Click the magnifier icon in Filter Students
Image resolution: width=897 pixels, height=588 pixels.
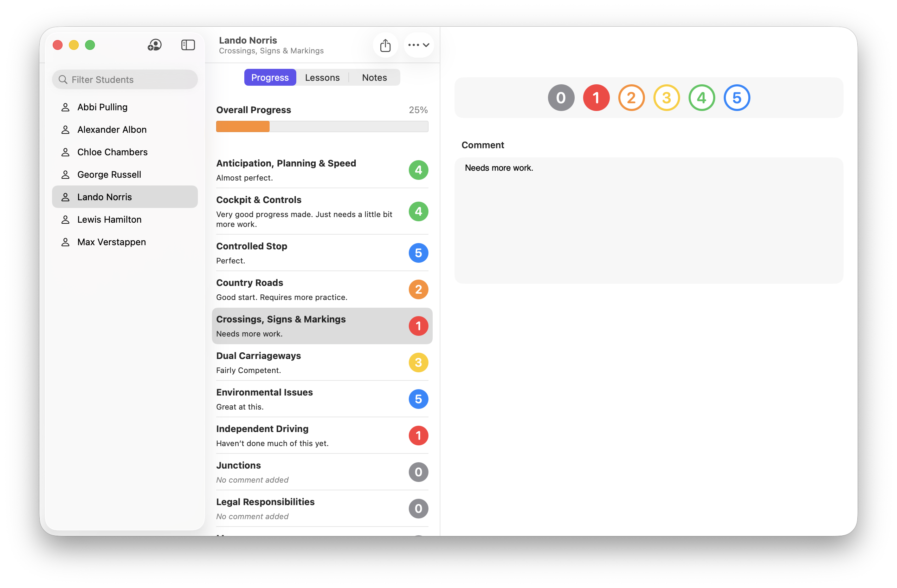tap(63, 79)
